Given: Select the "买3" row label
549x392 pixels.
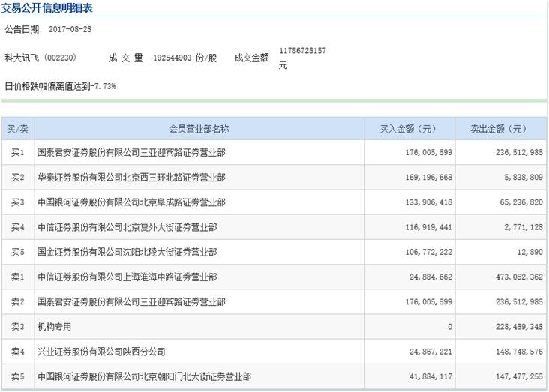Looking at the screenshot, I should tap(17, 202).
